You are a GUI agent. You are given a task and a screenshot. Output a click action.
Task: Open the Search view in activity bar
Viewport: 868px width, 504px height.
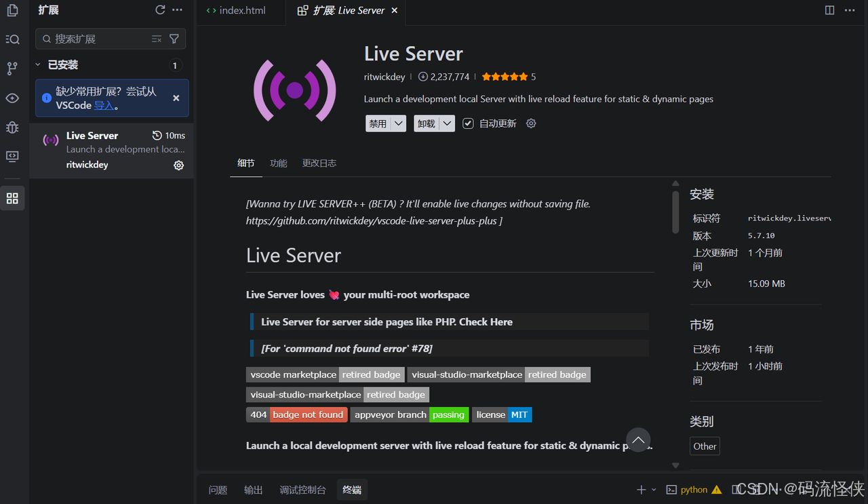coord(12,39)
